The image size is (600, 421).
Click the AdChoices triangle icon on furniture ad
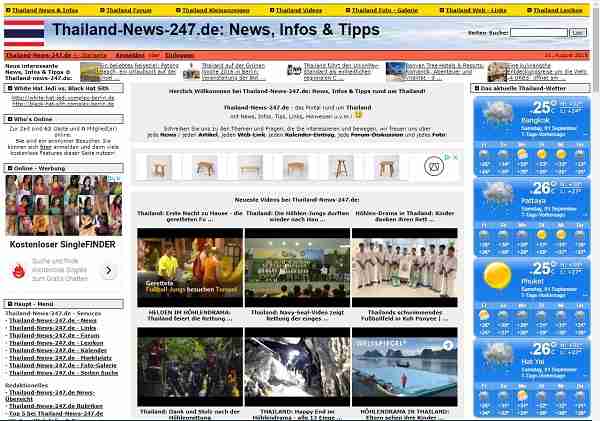tap(447, 157)
